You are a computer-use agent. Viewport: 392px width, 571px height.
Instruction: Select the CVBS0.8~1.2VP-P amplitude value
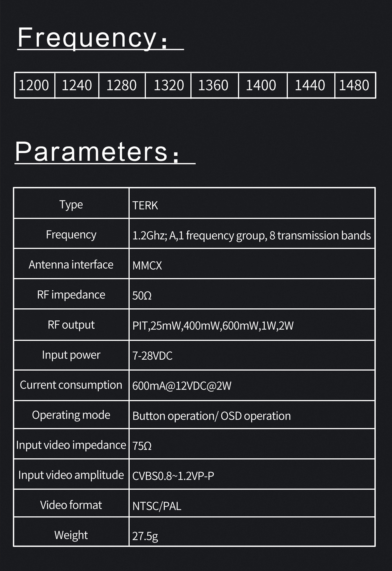click(x=173, y=476)
